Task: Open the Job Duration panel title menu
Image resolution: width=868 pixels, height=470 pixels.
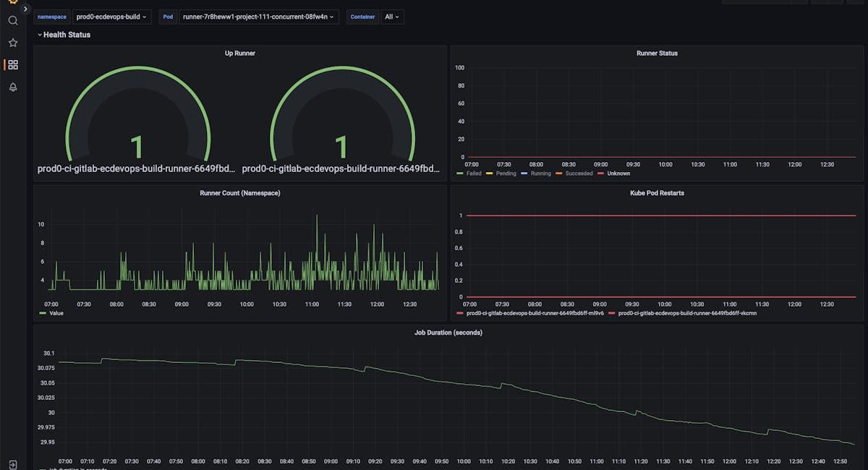Action: click(x=451, y=333)
